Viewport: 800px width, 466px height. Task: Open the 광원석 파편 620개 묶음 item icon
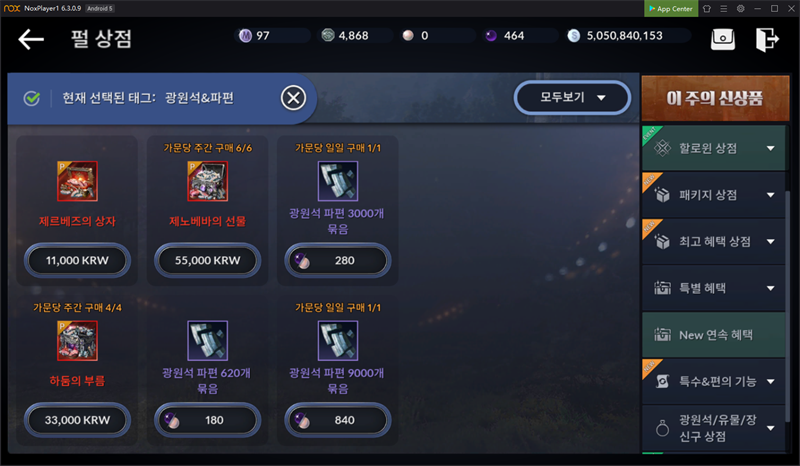(x=208, y=340)
